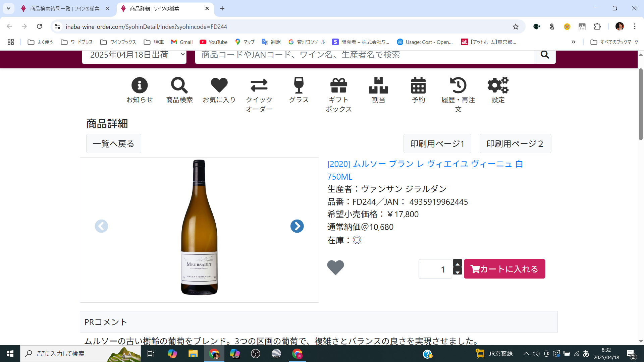Open 印刷用ページ２ print page
Viewport: 644px width, 362px height.
pos(515,143)
